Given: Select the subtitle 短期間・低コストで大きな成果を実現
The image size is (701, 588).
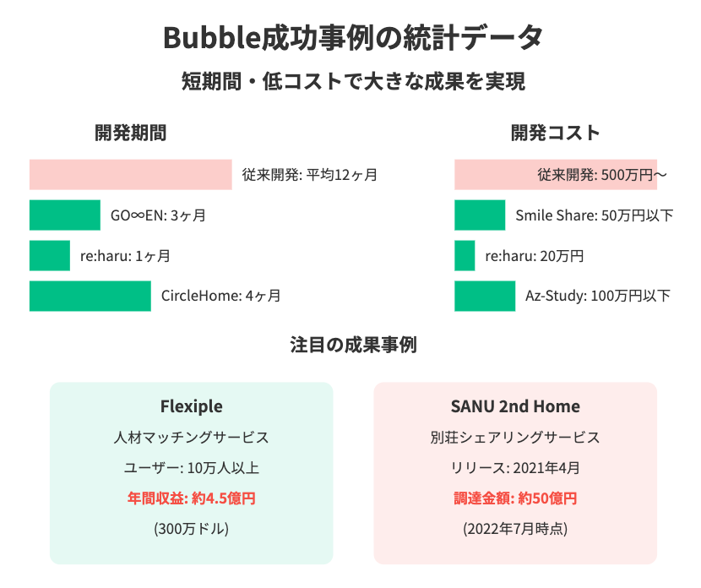Looking at the screenshot, I should coord(353,81).
